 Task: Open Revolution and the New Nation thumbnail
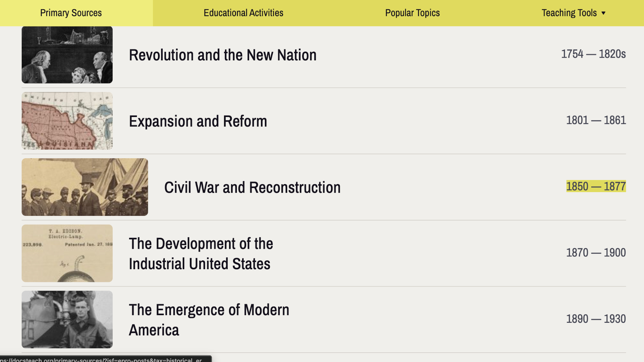coord(67,55)
